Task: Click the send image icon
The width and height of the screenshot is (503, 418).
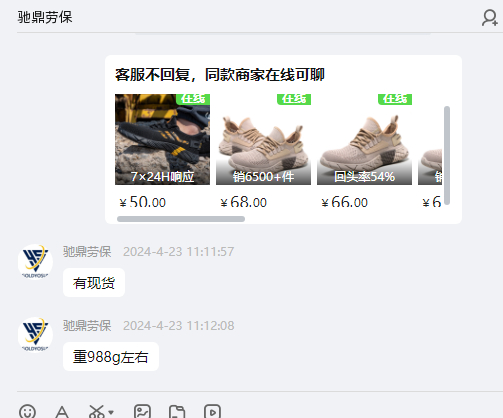Action: (142, 412)
